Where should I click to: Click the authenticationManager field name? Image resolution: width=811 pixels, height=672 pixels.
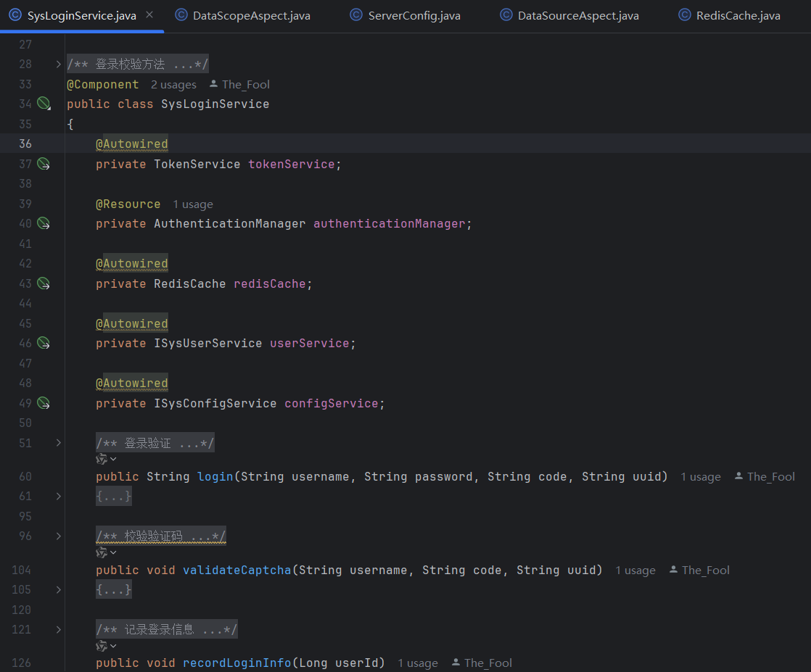coord(390,224)
